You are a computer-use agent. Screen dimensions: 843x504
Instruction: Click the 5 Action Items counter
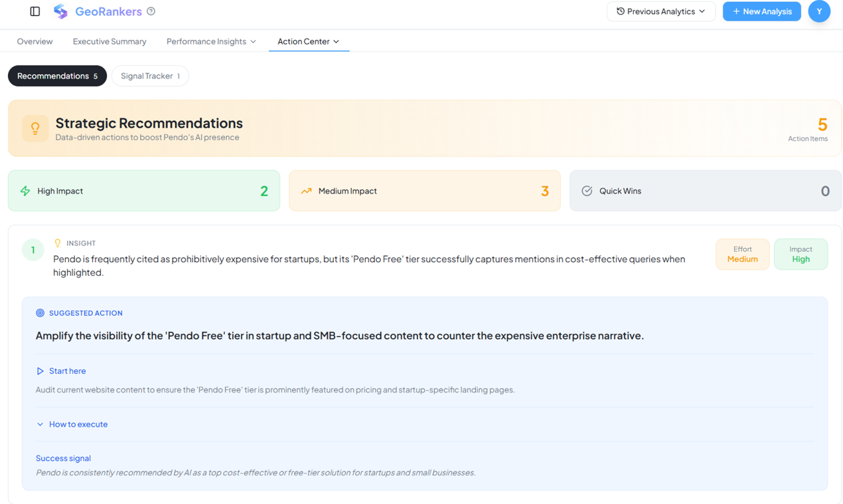coord(808,129)
